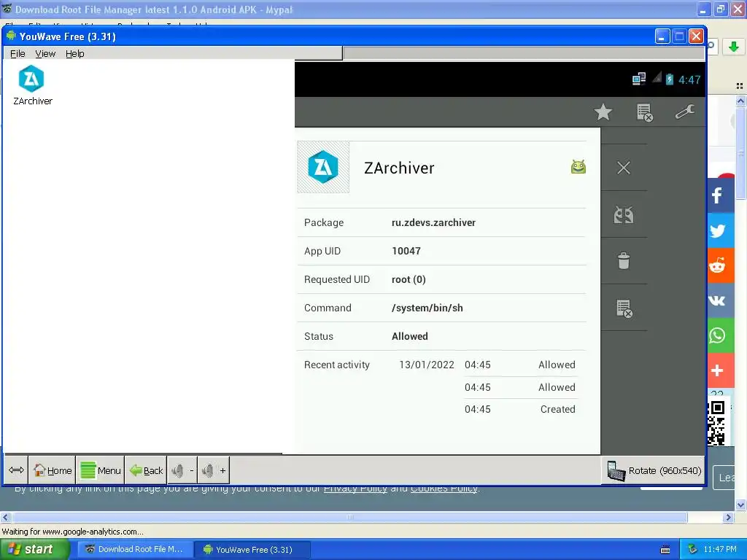This screenshot has height=560, width=747.
Task: Open the ZArchiver app icon in YouWave sidebar
Action: [x=32, y=85]
